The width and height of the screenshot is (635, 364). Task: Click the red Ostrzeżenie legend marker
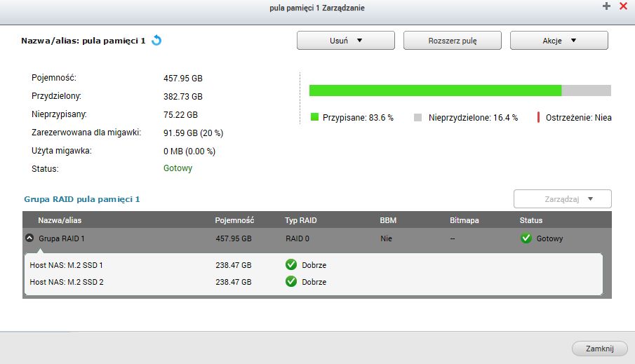pyautogui.click(x=538, y=117)
